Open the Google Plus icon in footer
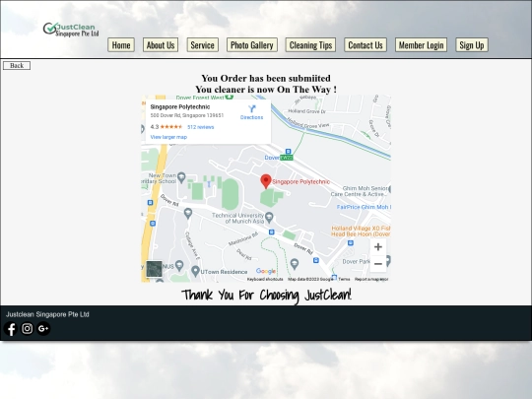Viewport: 532px width, 399px height. [x=43, y=328]
